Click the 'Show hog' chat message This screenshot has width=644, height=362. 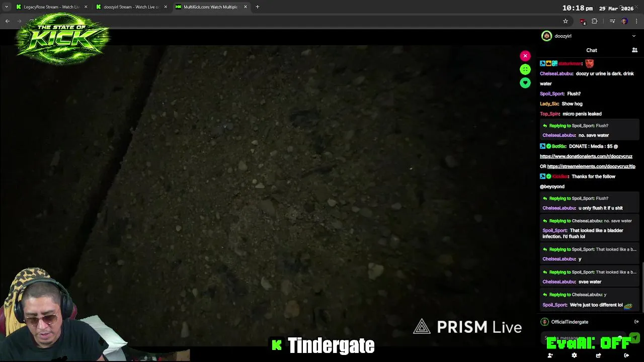click(x=572, y=104)
